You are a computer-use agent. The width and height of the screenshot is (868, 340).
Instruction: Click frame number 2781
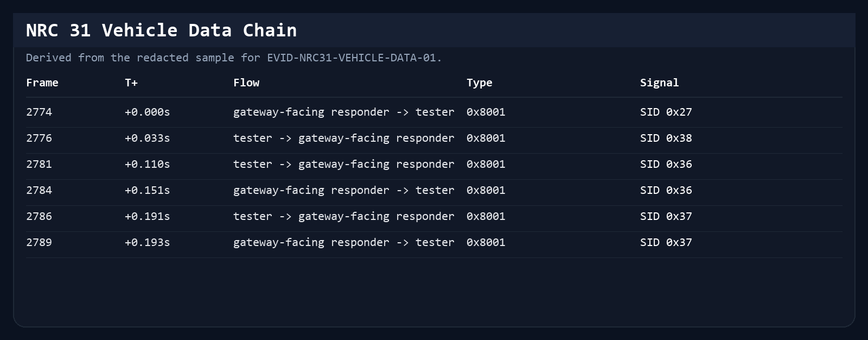39,164
